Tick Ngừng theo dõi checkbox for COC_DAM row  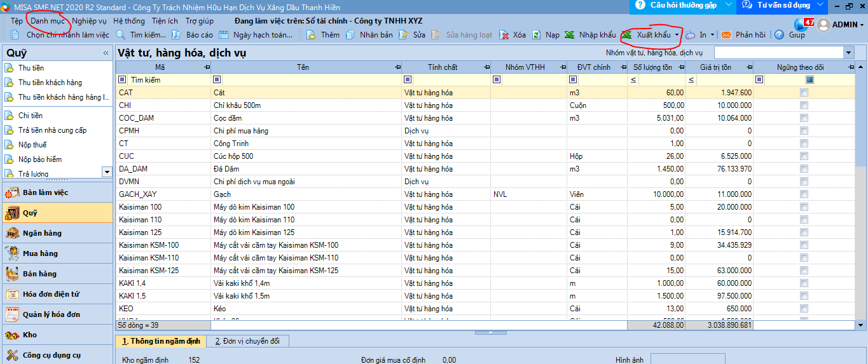[804, 118]
